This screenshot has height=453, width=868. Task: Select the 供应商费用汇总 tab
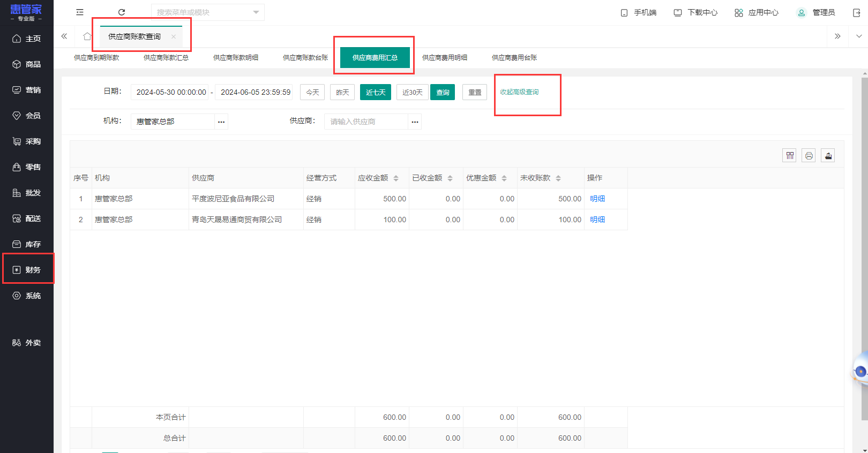pyautogui.click(x=375, y=58)
